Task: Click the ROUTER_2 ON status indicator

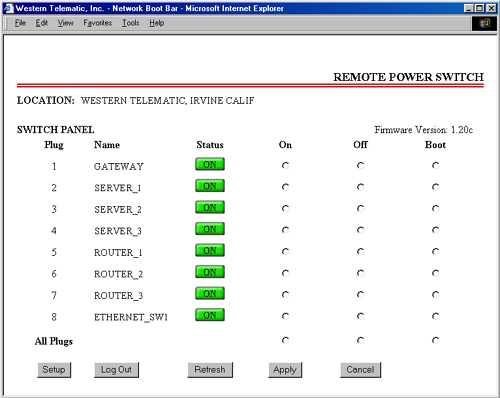Action: coord(210,272)
